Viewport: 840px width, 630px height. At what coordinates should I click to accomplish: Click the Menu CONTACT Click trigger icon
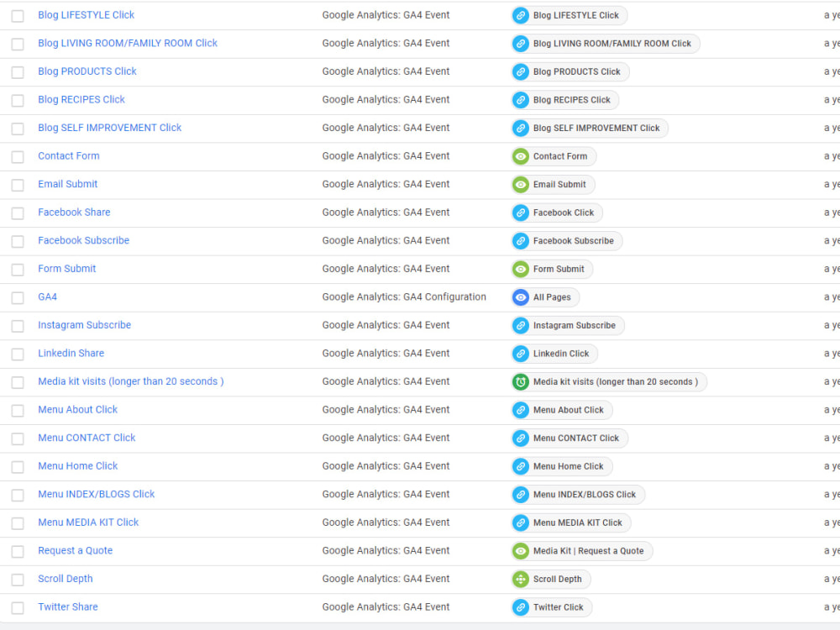click(520, 438)
